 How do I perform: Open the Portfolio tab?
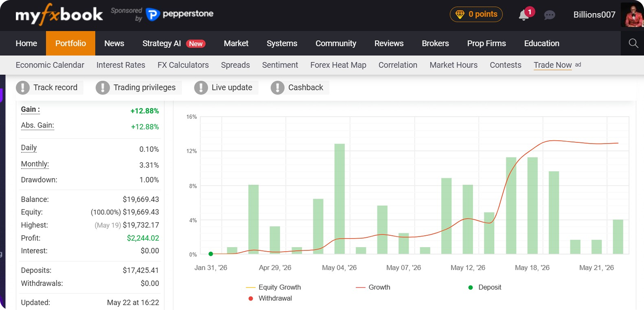tap(71, 43)
